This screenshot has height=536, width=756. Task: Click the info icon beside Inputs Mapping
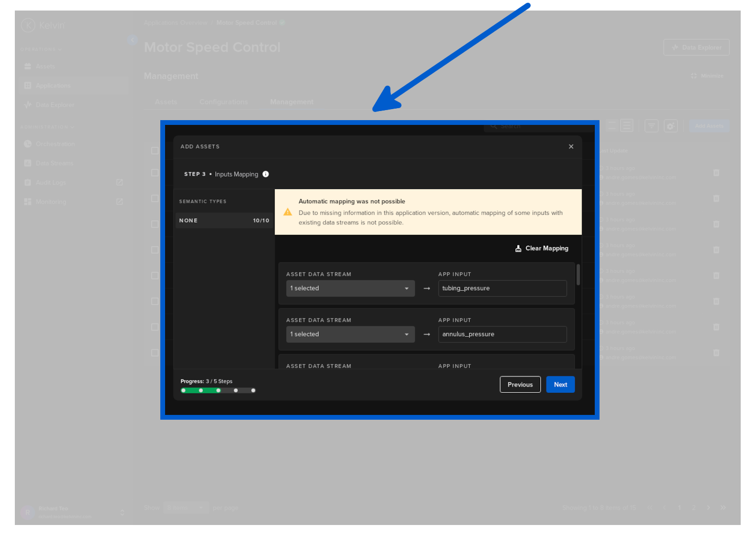[266, 174]
